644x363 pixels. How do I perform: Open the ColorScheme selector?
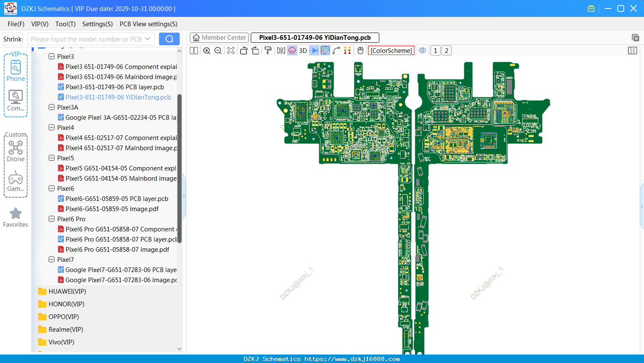click(x=391, y=51)
